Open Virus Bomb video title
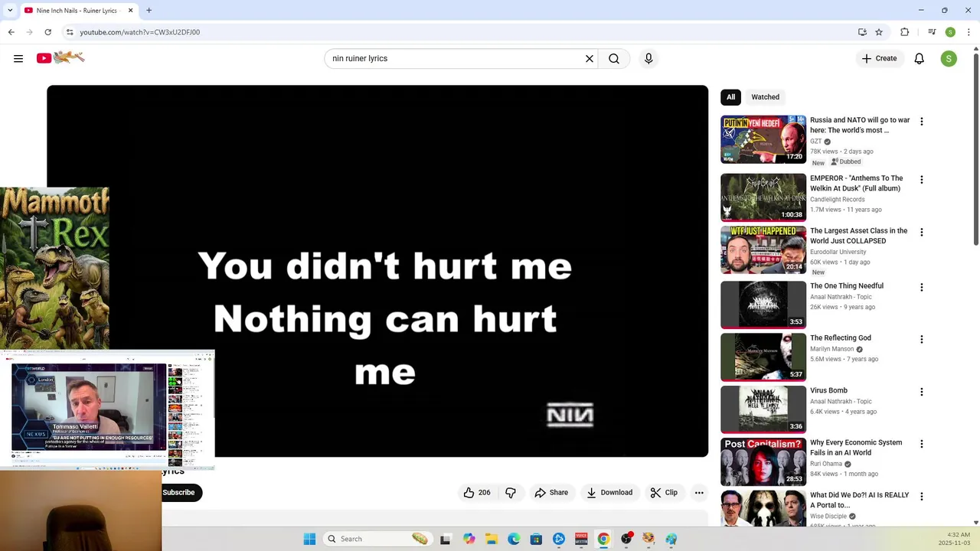 828,390
